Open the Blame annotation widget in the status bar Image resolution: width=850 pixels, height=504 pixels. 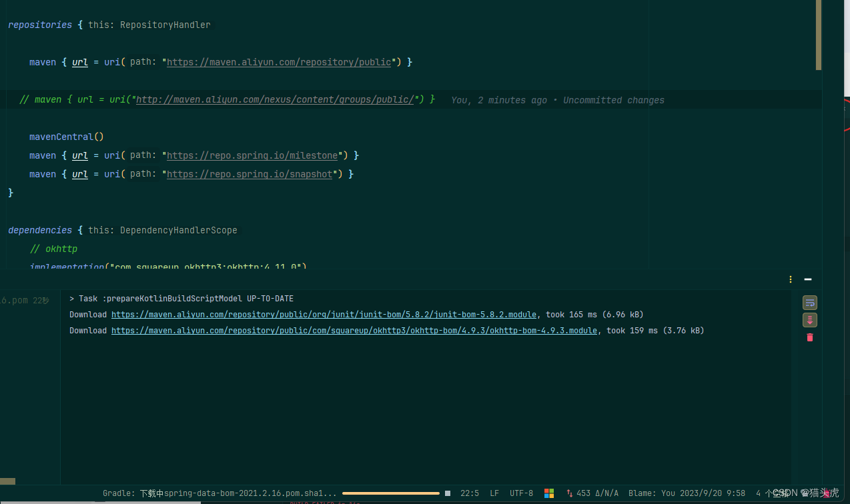point(687,493)
